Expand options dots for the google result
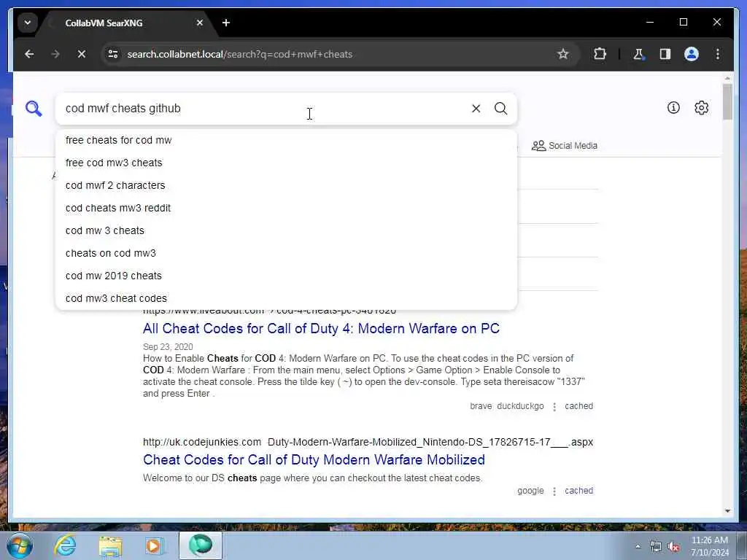The height and width of the screenshot is (560, 747). pyautogui.click(x=554, y=491)
